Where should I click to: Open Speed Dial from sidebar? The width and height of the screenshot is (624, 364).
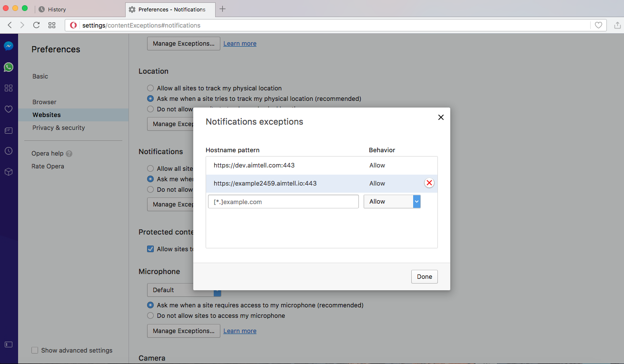coord(9,88)
